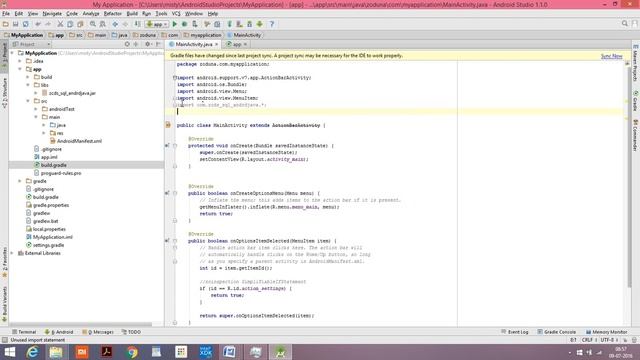Click the Redo arrow icon
This screenshot has height=360, width=640.
point(48,24)
